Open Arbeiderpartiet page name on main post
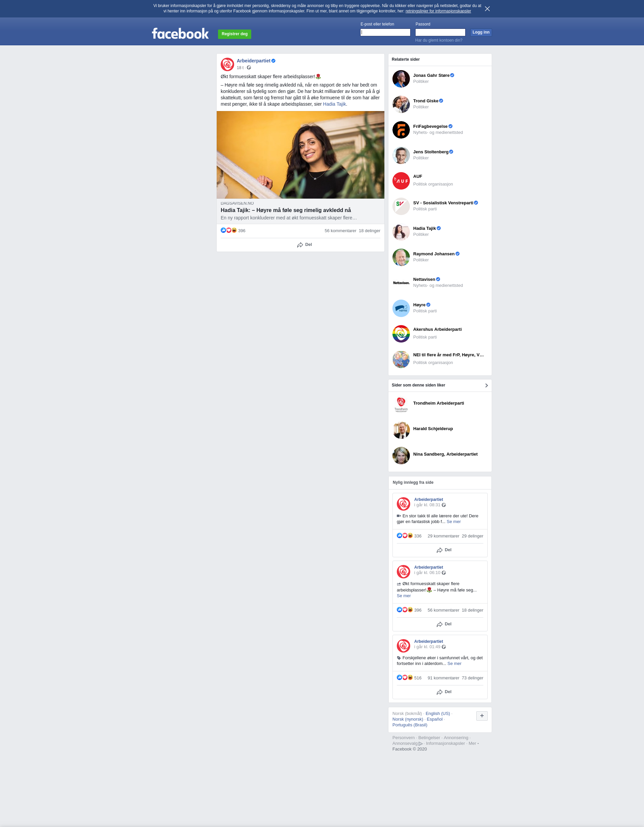Viewport: 644px width, 827px height. click(x=253, y=61)
